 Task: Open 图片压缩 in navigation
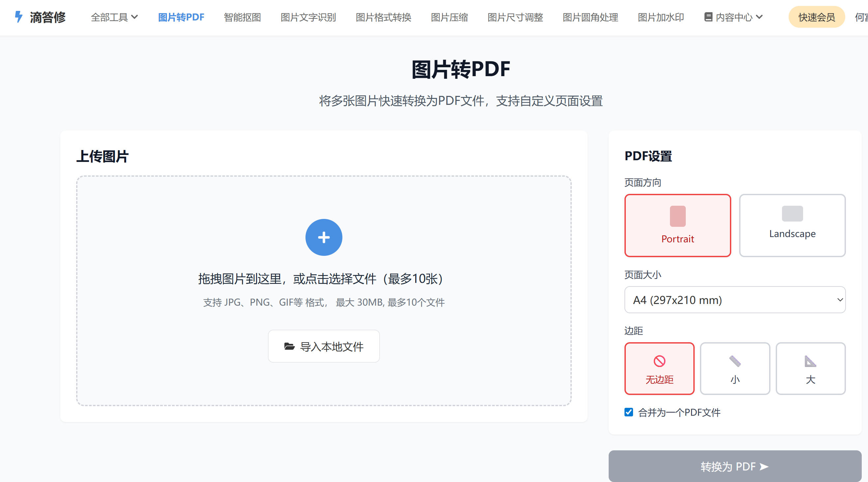(449, 17)
